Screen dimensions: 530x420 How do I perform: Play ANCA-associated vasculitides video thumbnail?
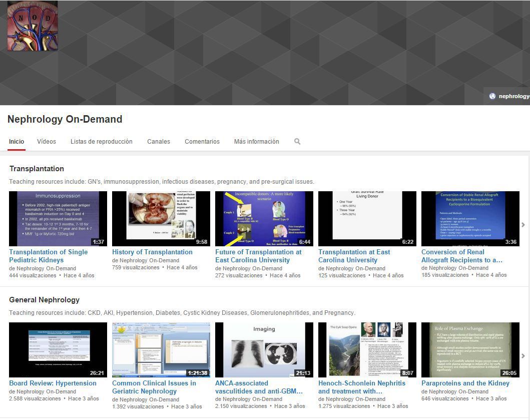tap(264, 349)
